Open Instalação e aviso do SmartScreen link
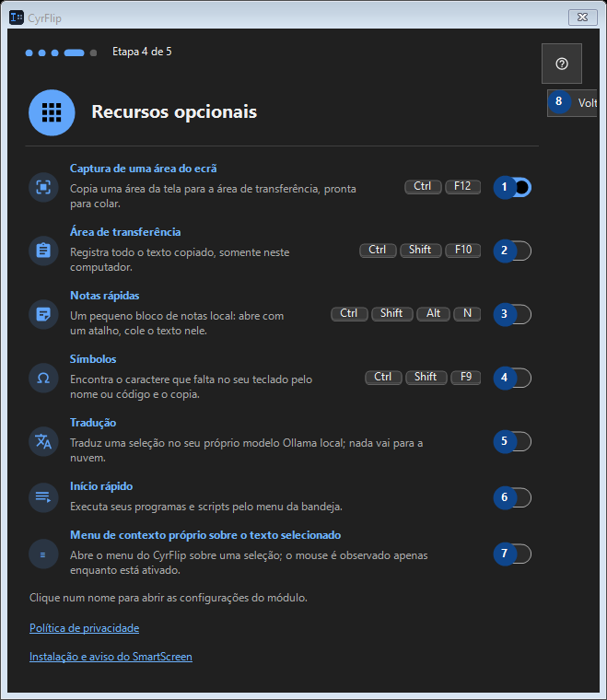 tap(111, 657)
